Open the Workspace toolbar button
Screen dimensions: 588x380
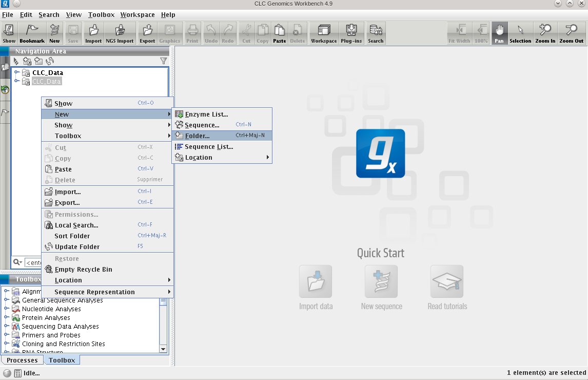[324, 33]
